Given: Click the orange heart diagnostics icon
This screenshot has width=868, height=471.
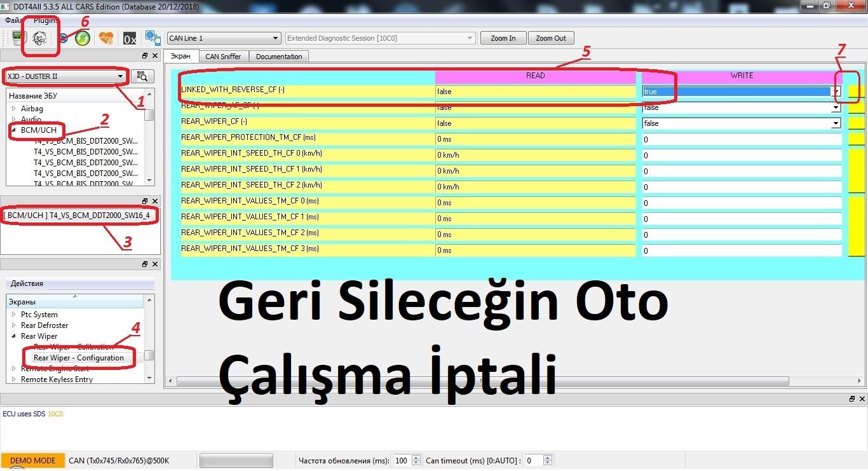Looking at the screenshot, I should (x=106, y=38).
